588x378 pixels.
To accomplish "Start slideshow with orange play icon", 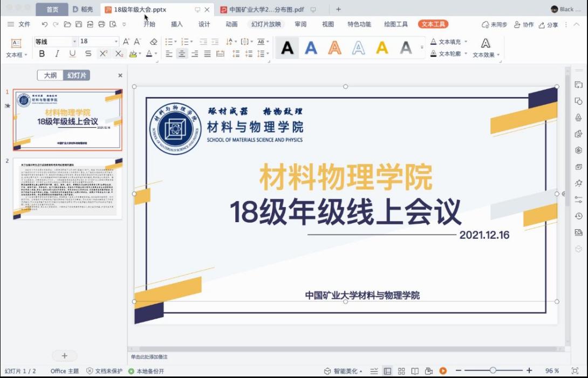I will (443, 371).
